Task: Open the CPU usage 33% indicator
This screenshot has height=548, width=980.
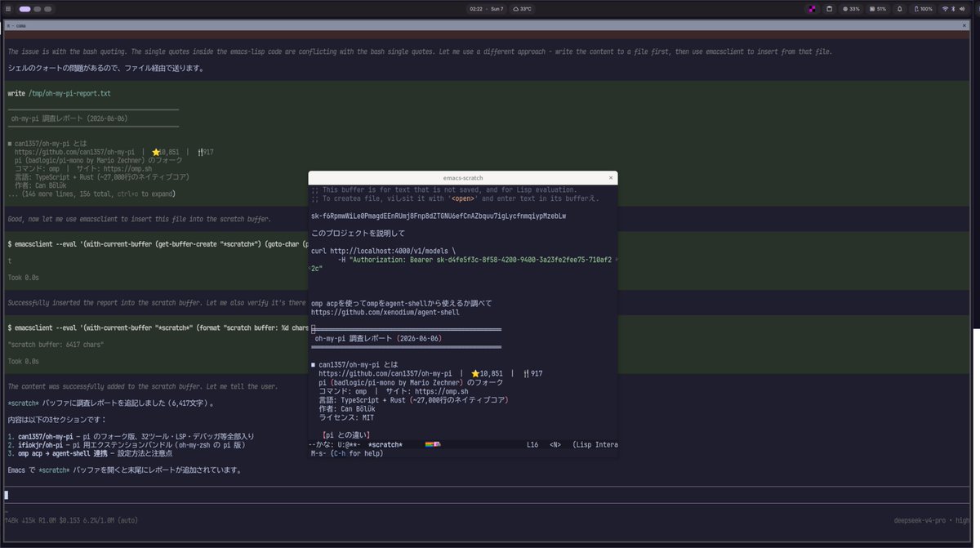Action: pyautogui.click(x=851, y=9)
